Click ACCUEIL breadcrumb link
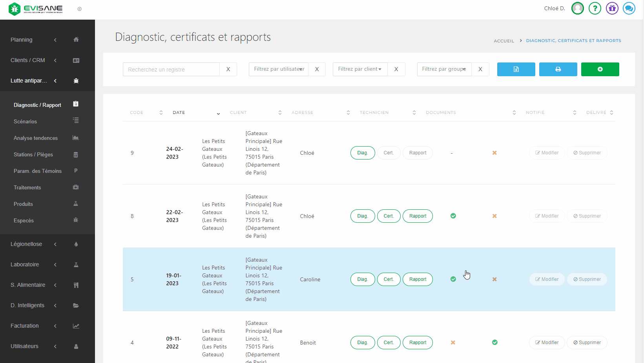 (x=504, y=41)
